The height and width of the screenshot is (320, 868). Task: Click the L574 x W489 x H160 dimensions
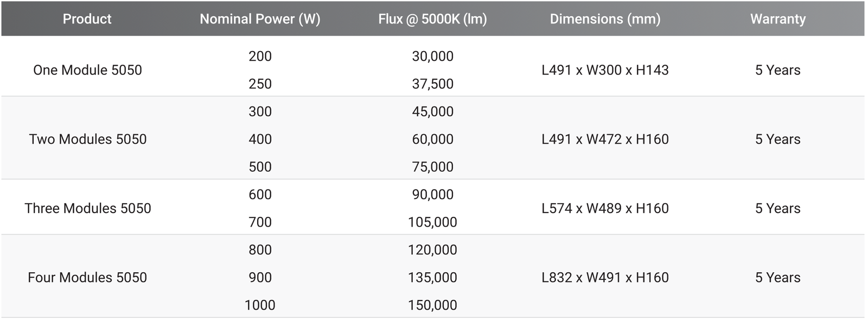[x=605, y=208]
